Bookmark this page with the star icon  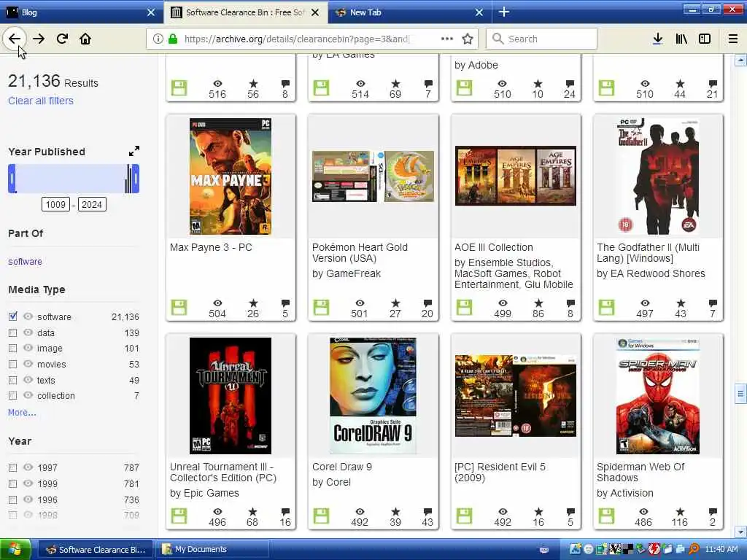[x=468, y=39]
